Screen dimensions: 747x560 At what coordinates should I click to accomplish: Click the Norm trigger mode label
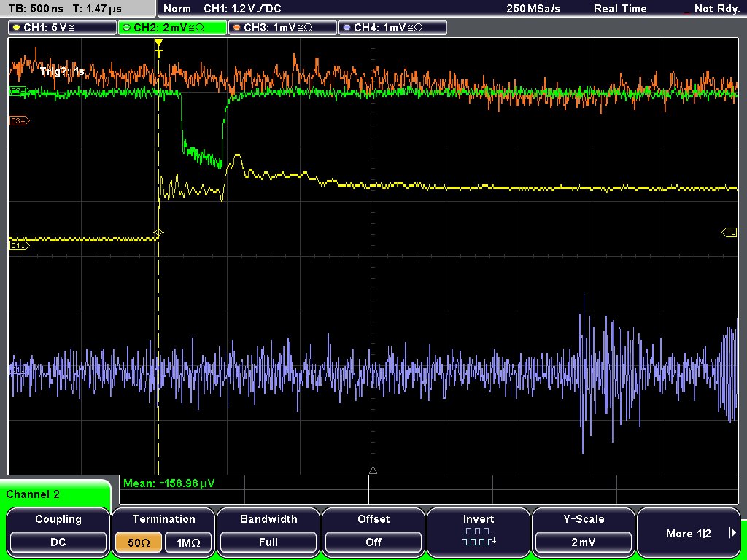(x=177, y=9)
